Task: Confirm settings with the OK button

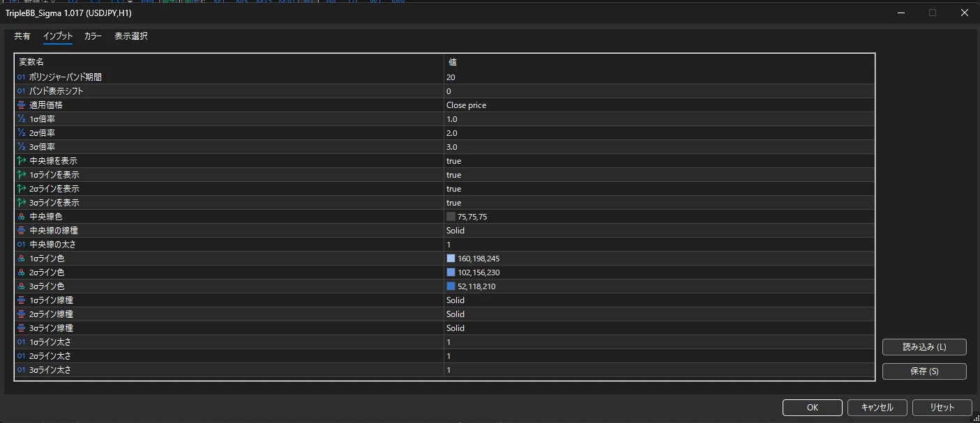Action: (x=813, y=408)
